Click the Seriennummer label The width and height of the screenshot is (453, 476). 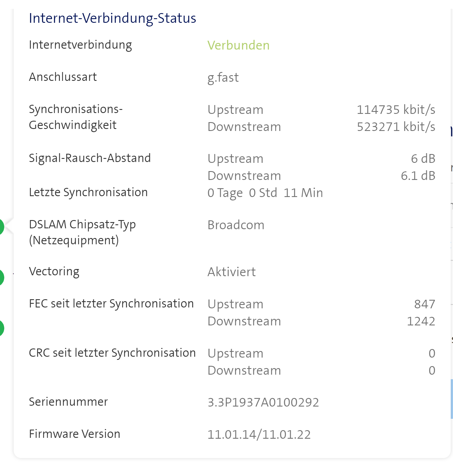(x=68, y=402)
